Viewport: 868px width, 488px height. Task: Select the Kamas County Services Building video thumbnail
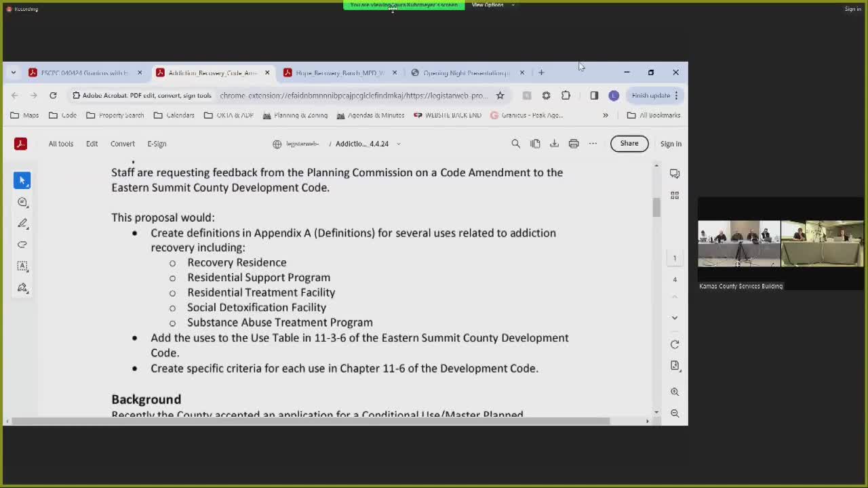[x=781, y=244]
